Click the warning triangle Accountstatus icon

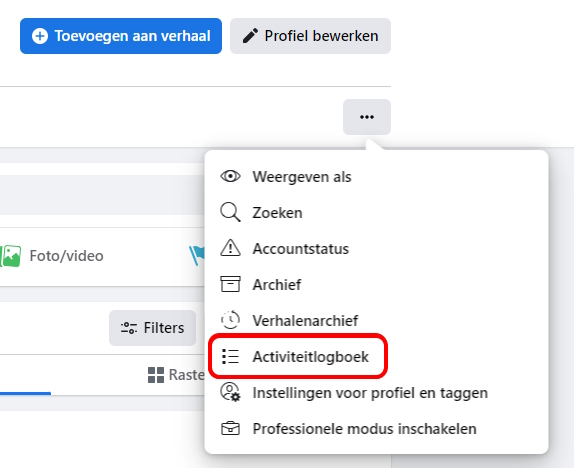point(230,248)
